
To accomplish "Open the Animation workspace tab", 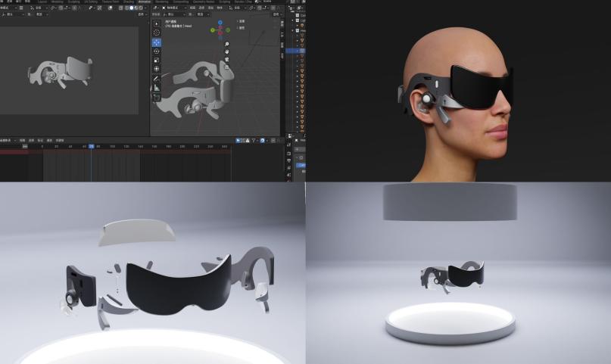I will (144, 2).
